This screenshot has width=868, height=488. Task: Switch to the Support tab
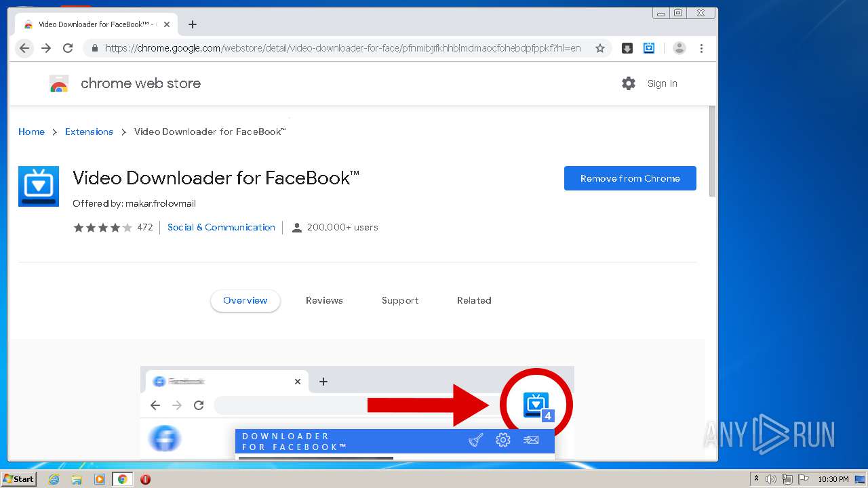[x=400, y=300]
